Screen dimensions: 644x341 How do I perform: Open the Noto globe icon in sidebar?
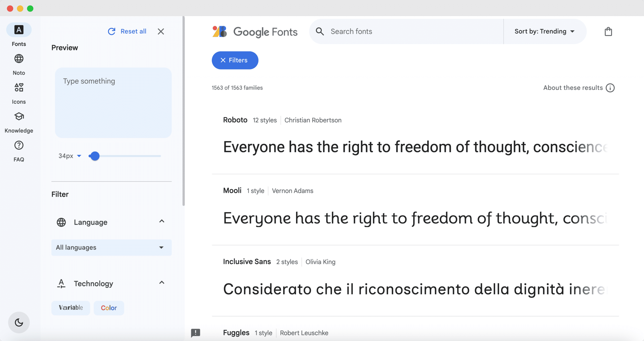pos(19,59)
